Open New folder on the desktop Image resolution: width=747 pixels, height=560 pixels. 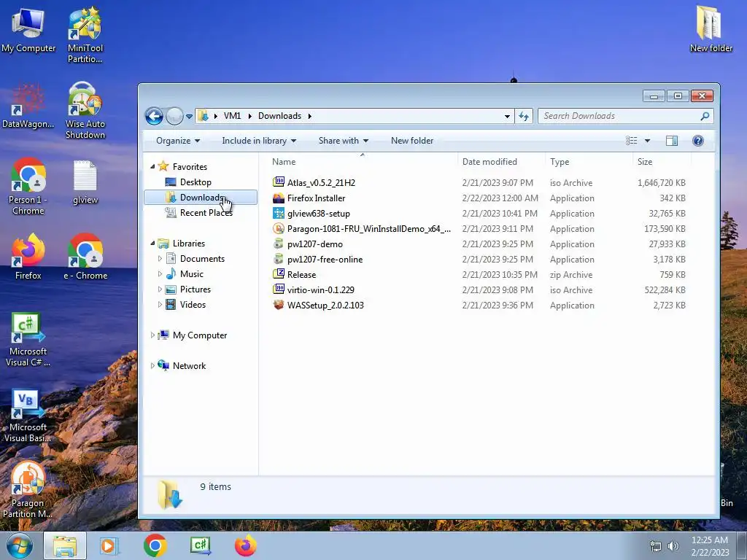711,29
